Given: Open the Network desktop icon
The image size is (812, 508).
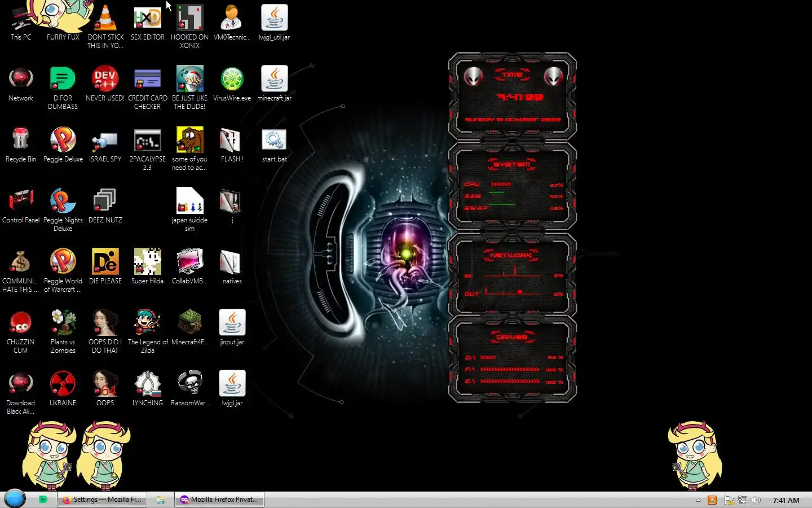Looking at the screenshot, I should [x=21, y=84].
